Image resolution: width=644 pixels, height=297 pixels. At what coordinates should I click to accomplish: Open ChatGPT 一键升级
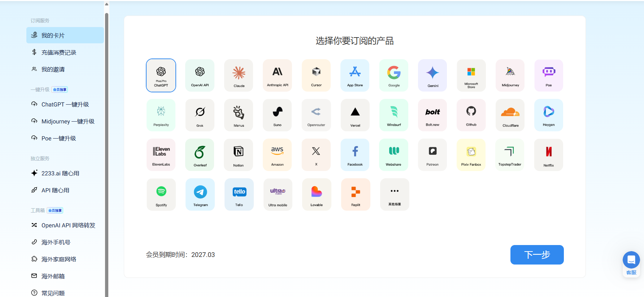coord(65,104)
